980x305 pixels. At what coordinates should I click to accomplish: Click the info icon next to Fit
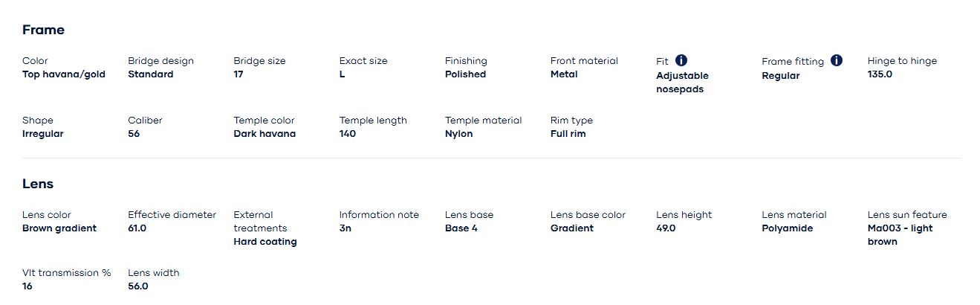[681, 60]
